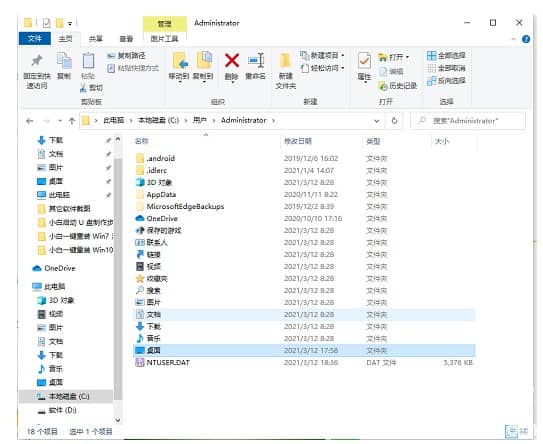Click the Administrator breadcrumb segment
The image size is (543, 444).
click(x=243, y=121)
